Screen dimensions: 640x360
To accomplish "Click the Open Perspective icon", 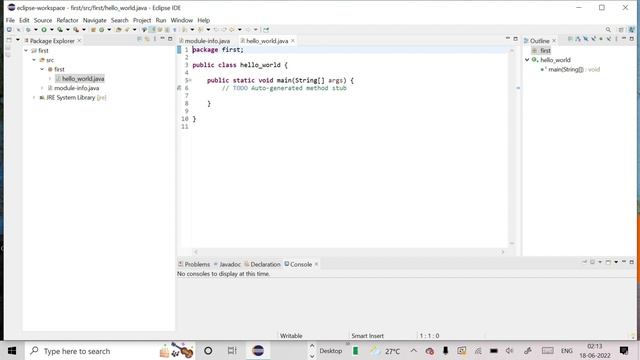I will click(x=621, y=30).
